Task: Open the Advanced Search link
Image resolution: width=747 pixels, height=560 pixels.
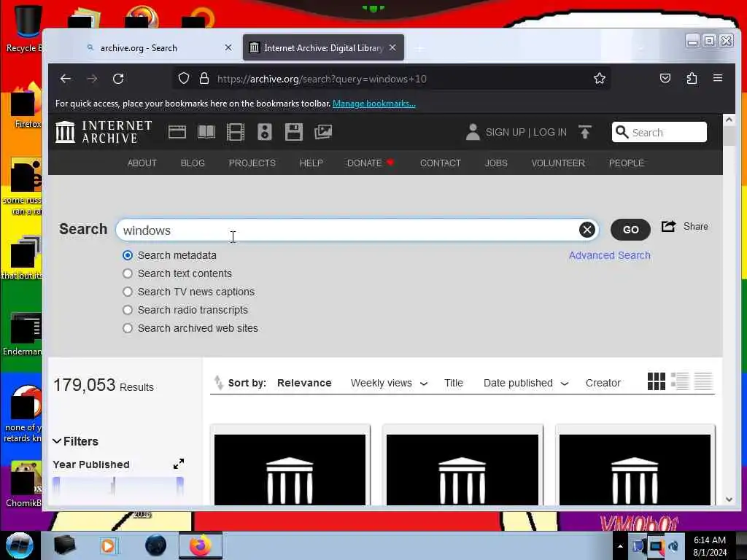Action: 609,256
